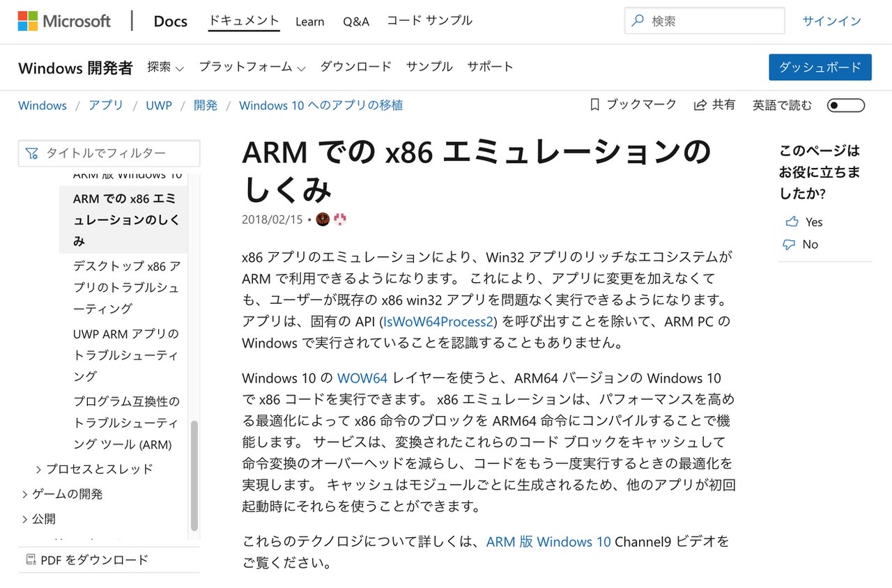Open the サンプル menu item

429,67
